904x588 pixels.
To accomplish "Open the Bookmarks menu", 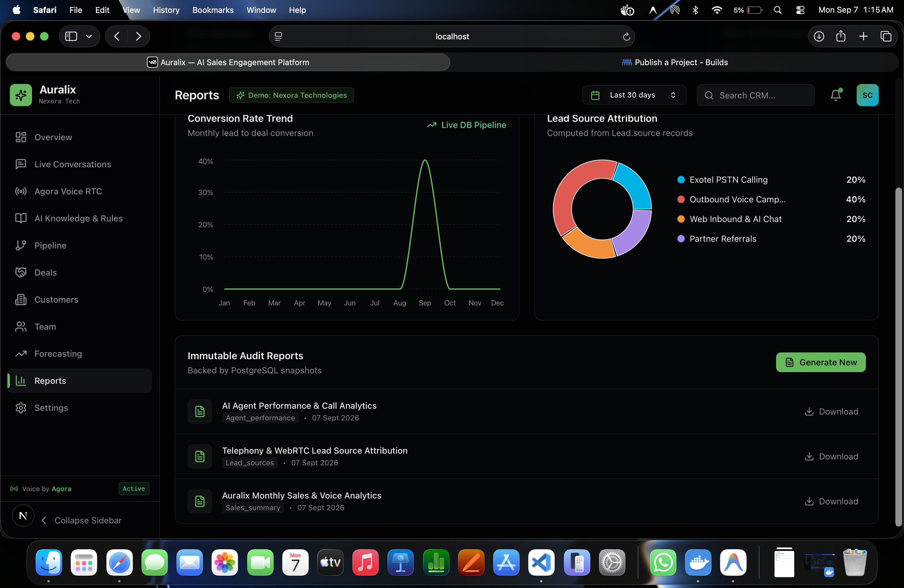I will [213, 10].
